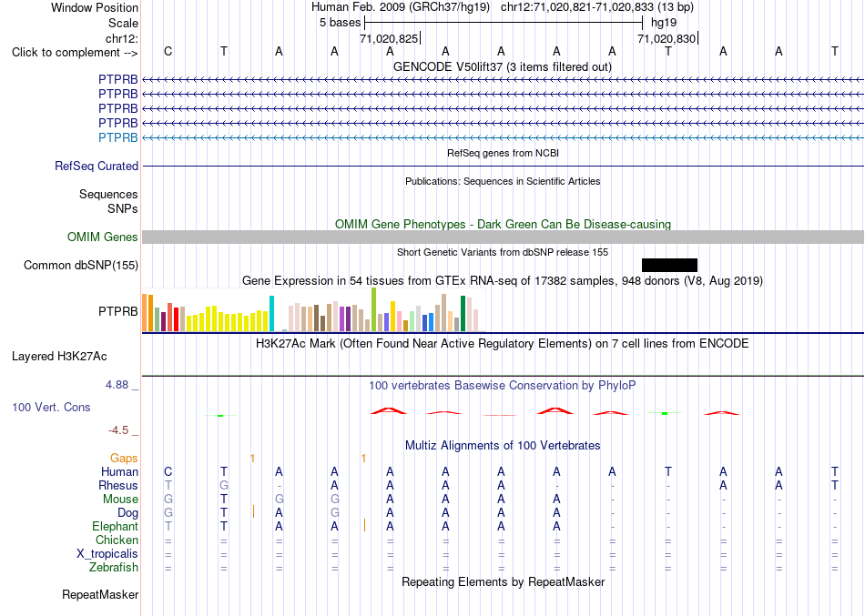Click the 'Click to complement -->' label

(75, 53)
